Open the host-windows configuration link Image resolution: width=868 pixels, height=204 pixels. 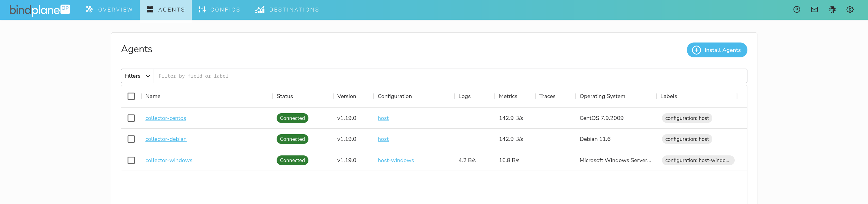tap(396, 160)
